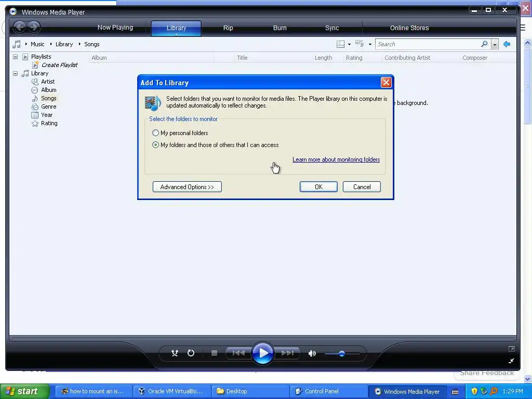Open the Now Playing tab

pos(115,28)
